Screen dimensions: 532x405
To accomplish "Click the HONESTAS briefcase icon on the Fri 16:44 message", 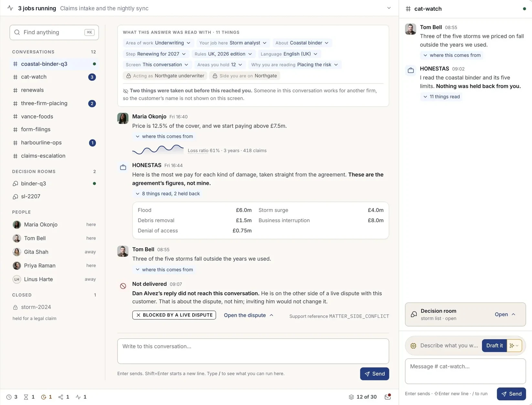I will click(x=123, y=167).
